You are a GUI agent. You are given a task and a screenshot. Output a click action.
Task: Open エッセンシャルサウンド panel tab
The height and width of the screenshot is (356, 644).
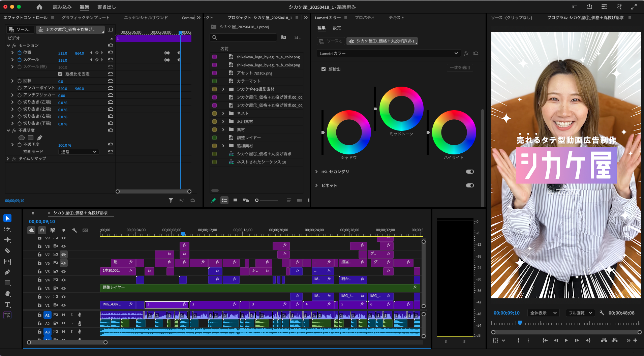click(x=146, y=18)
